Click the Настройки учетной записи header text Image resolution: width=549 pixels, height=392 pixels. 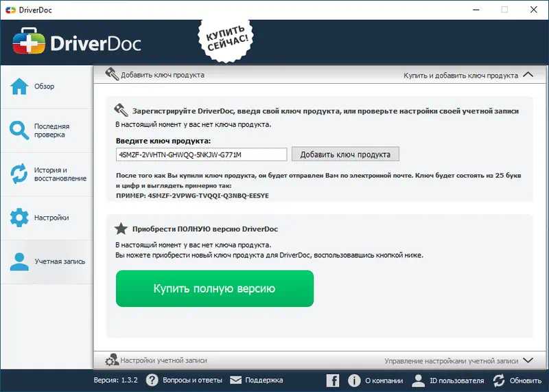pos(163,360)
